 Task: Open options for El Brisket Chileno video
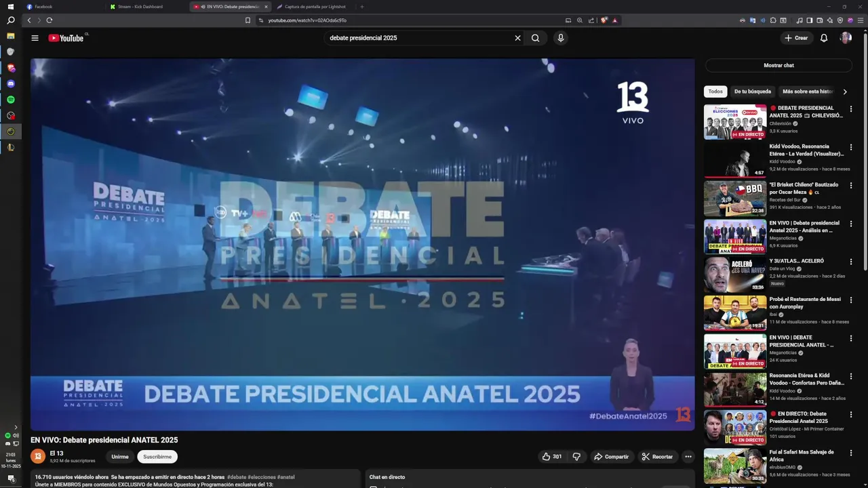pyautogui.click(x=851, y=185)
